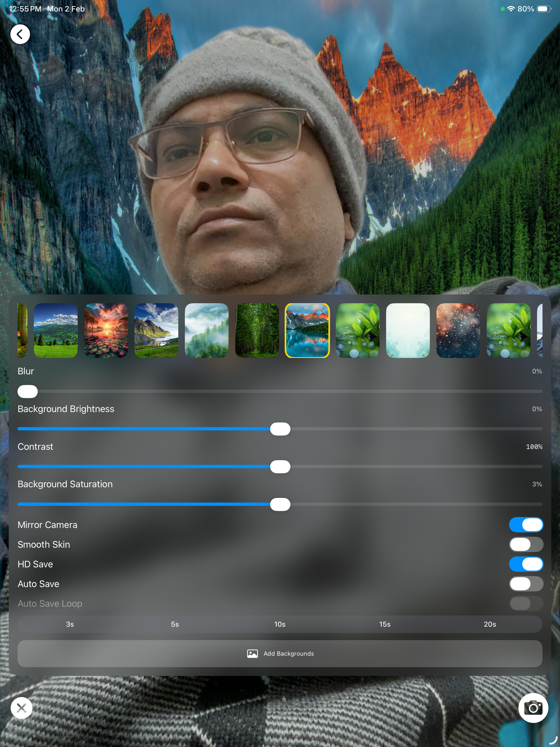Tap the Wi-Fi status icon
Image resolution: width=560 pixels, height=747 pixels.
click(511, 9)
